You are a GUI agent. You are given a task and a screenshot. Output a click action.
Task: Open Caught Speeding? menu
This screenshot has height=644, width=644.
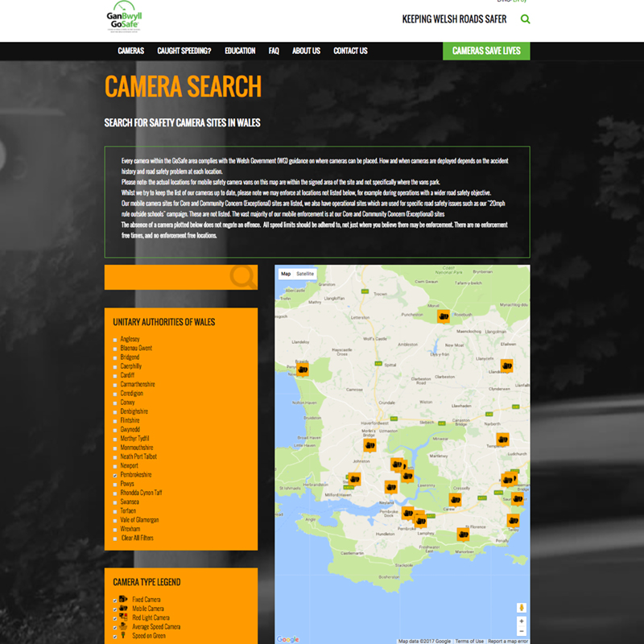pos(184,51)
